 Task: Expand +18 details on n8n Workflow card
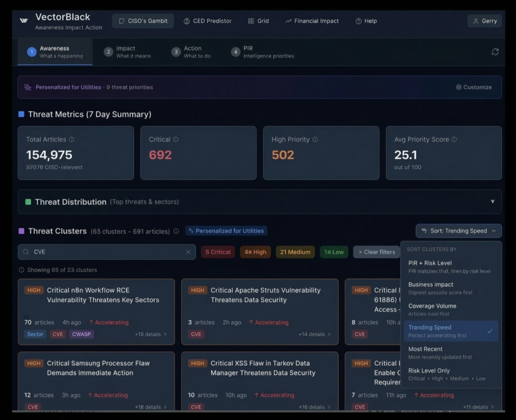click(x=151, y=334)
